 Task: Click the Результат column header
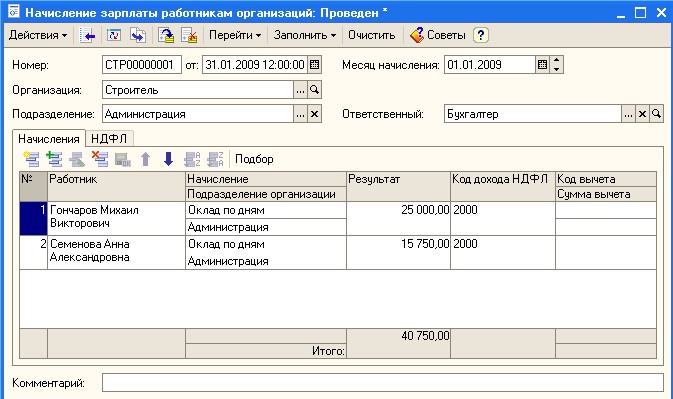(398, 186)
